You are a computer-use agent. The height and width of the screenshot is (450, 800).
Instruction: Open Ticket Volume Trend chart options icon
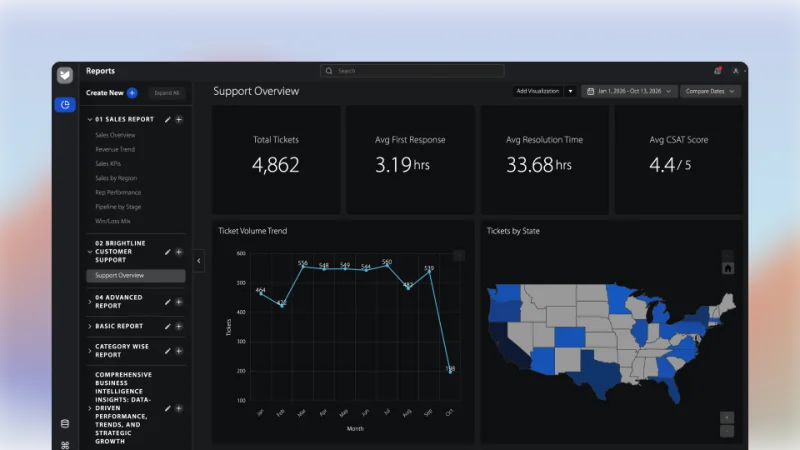click(x=459, y=256)
